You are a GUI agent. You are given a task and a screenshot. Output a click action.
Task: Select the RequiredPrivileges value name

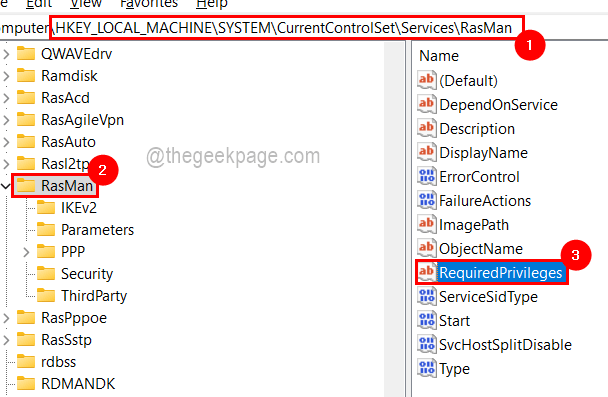[x=501, y=273]
